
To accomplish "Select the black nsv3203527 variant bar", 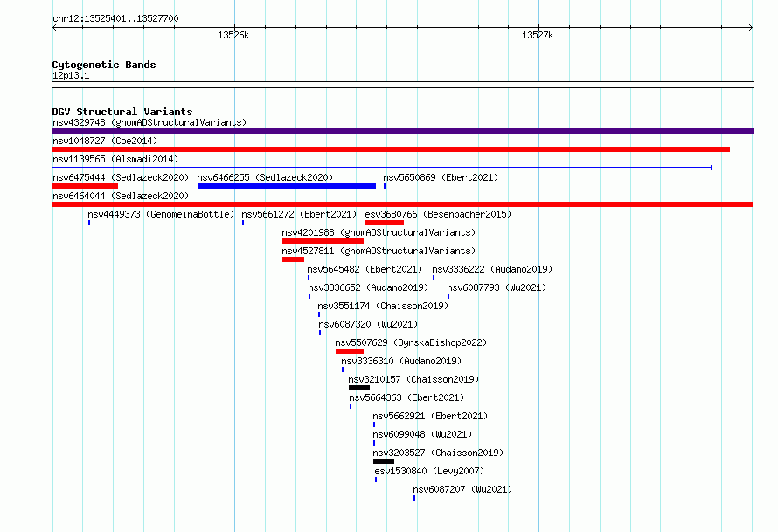I will pos(384,461).
